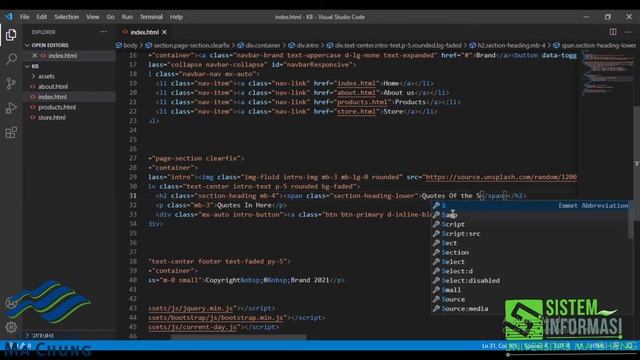
Task: Choose the 'small' suggestion
Action: tap(531, 290)
